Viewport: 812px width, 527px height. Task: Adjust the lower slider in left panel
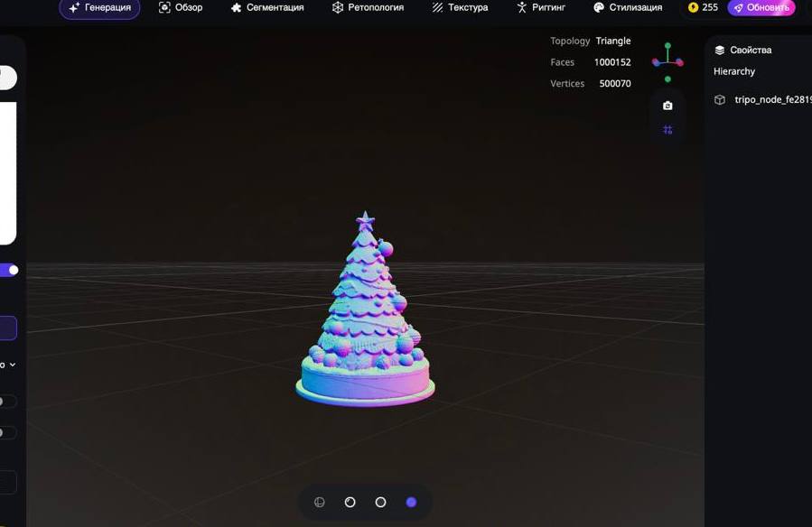tap(7, 432)
